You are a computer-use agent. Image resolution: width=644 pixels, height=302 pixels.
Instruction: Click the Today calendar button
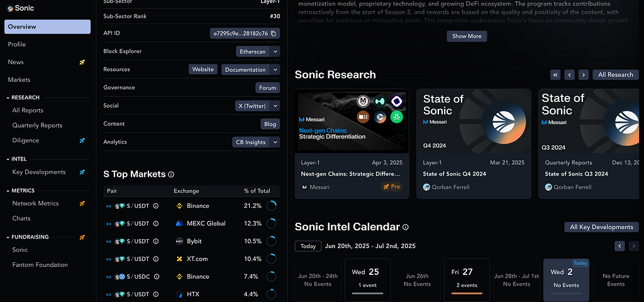[308, 246]
